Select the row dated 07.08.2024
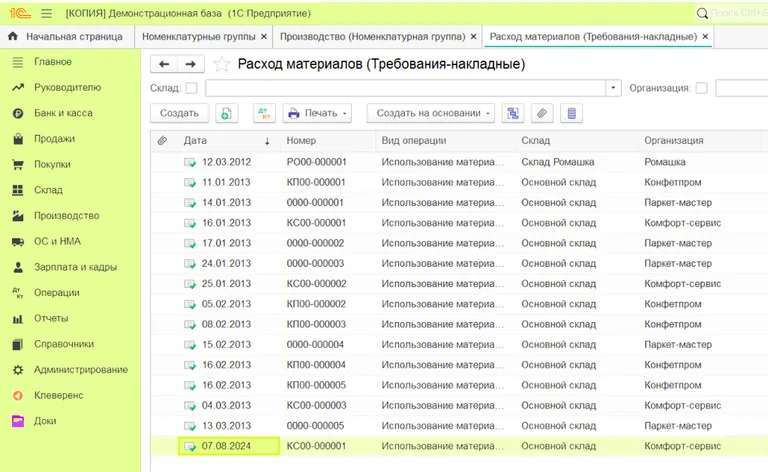Viewport: 768px width, 472px height. click(226, 446)
